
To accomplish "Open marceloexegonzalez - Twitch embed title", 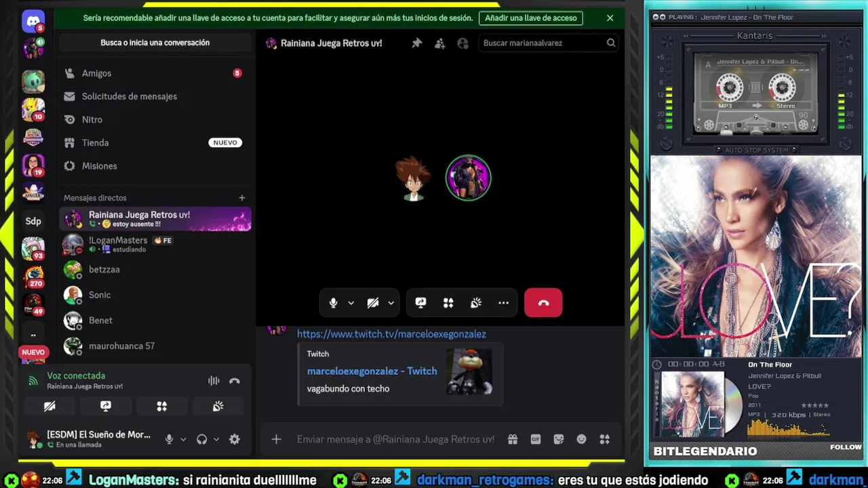I will tap(372, 371).
